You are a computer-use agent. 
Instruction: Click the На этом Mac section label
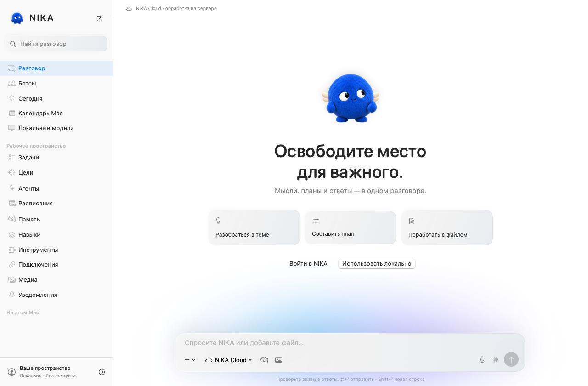point(23,312)
